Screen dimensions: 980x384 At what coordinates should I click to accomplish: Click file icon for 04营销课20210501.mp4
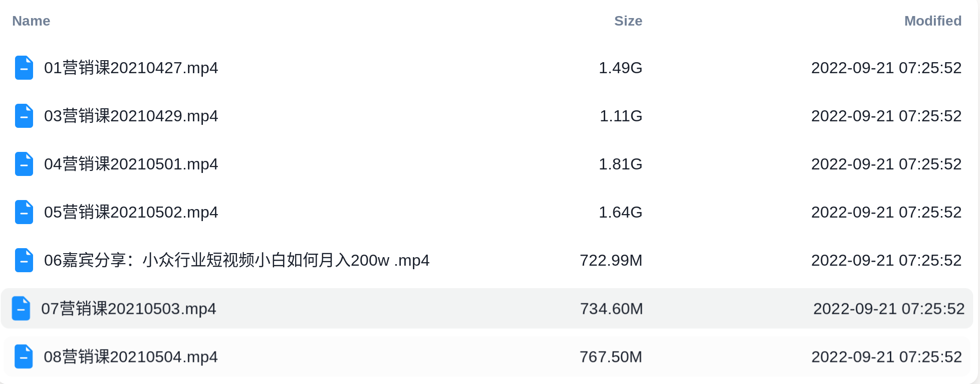(x=24, y=164)
